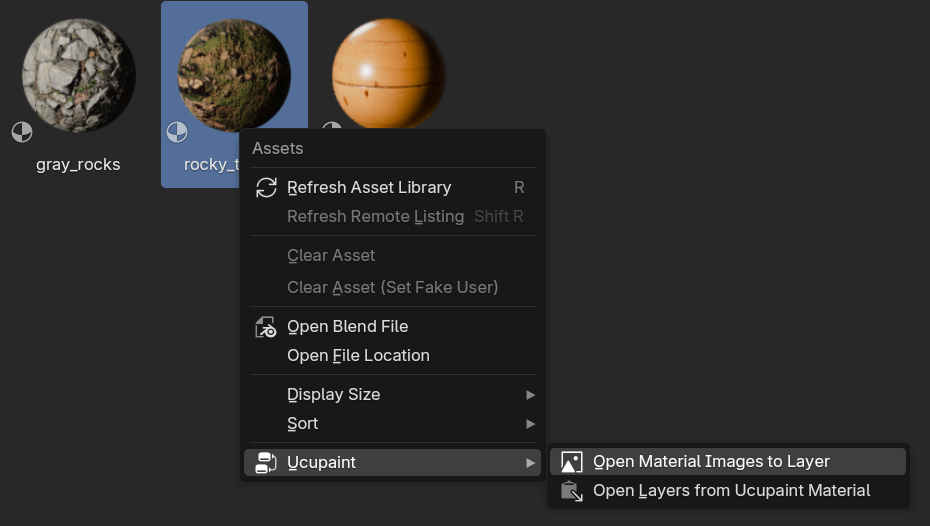Image resolution: width=930 pixels, height=526 pixels.
Task: Choose Open File Location entry
Action: pyautogui.click(x=393, y=356)
